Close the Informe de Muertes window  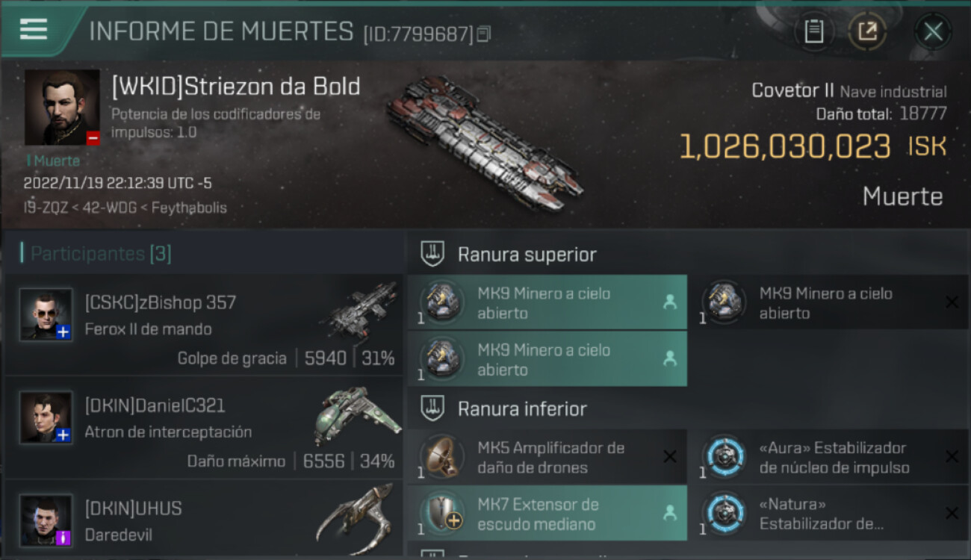pos(933,31)
